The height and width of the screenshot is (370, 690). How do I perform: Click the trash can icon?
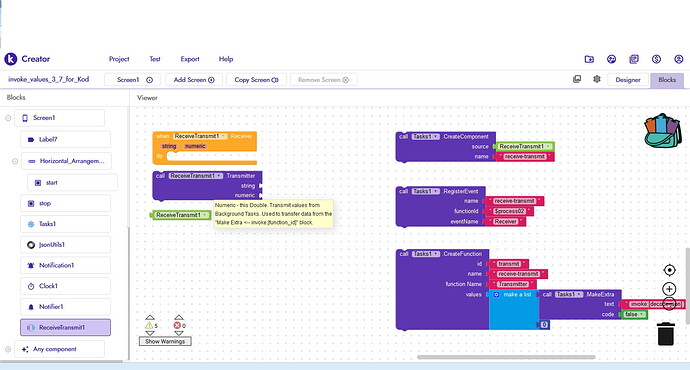pos(666,333)
